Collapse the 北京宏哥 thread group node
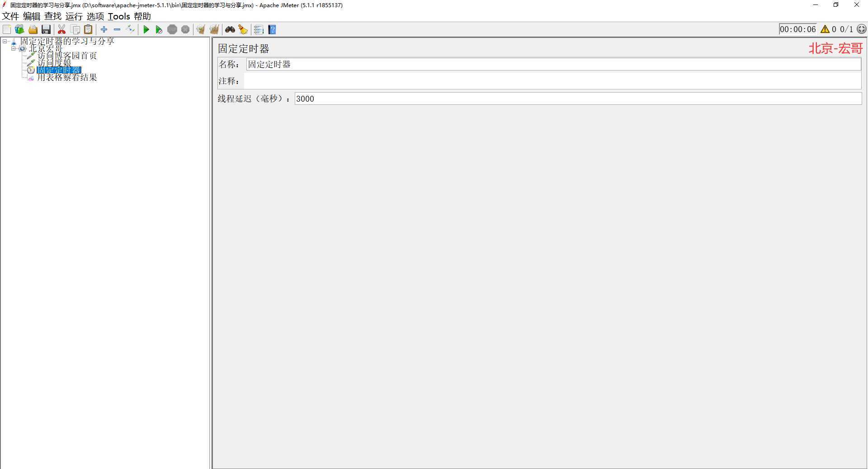The height and width of the screenshot is (469, 868). 13,48
